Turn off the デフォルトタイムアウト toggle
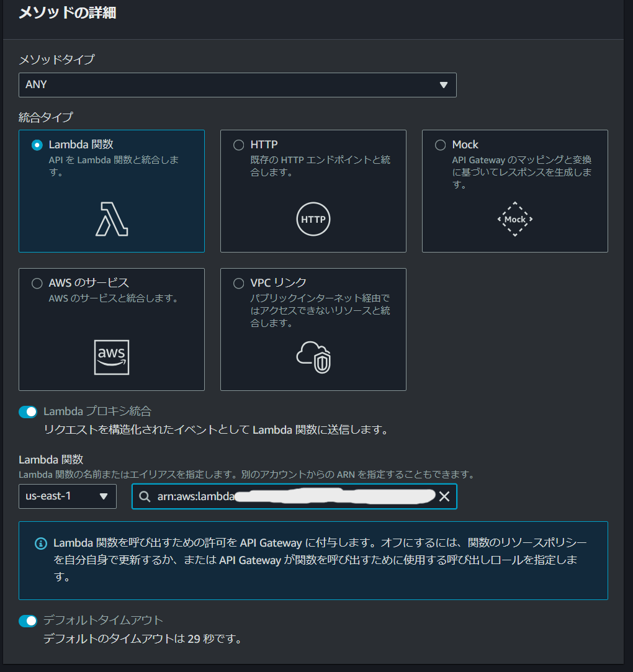This screenshot has height=672, width=633. (27, 620)
